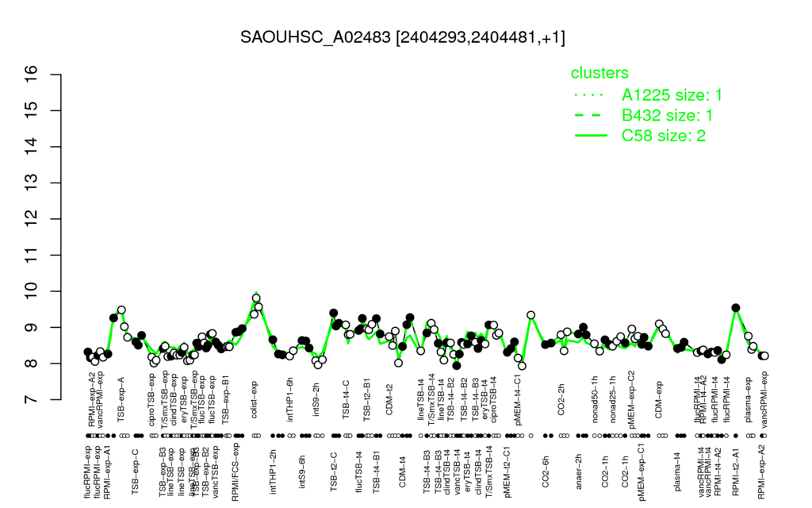This screenshot has width=812, height=508.
Task: Click x-axis label 'pMEM-exp-C2'
Action: coord(632,399)
